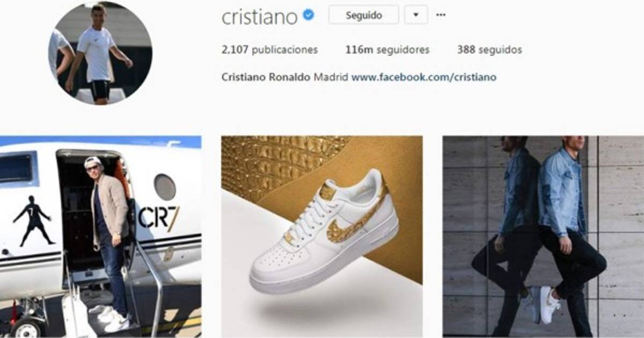Open the gold Nike sneaker post
Screen dimensions: 644x338
pos(322,236)
